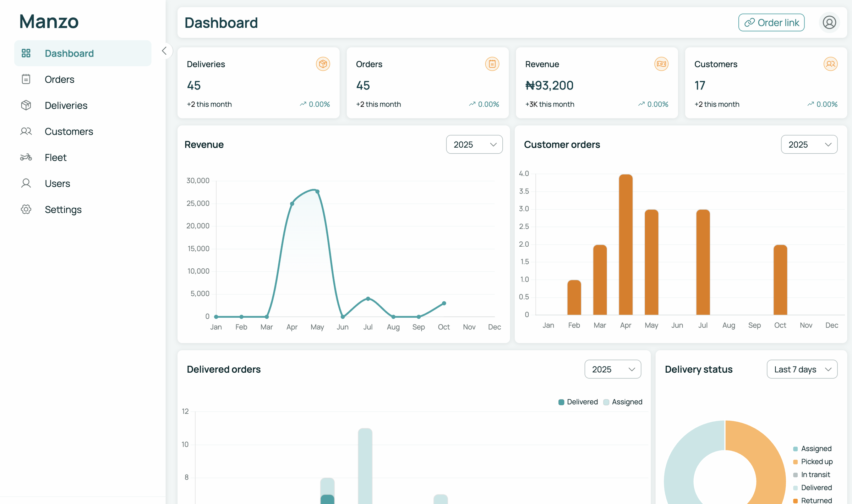Expand the Last 7 days dropdown
This screenshot has width=852, height=504.
[x=802, y=369]
